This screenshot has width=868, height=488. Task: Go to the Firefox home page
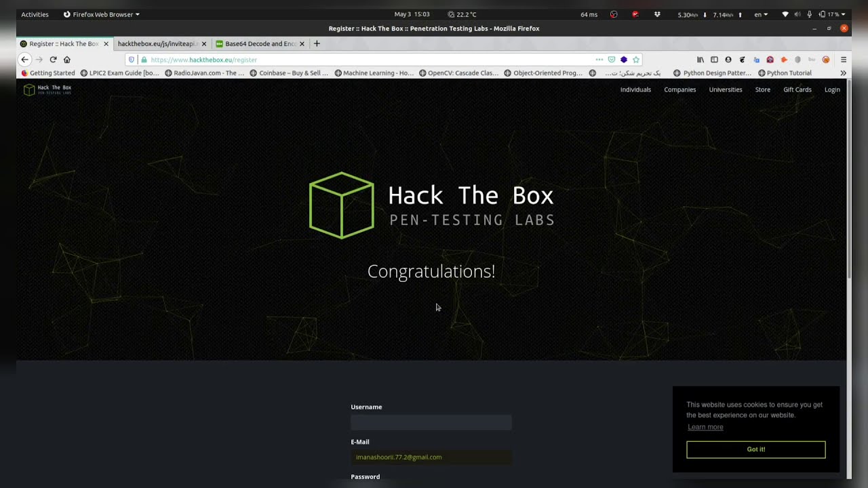tap(66, 60)
